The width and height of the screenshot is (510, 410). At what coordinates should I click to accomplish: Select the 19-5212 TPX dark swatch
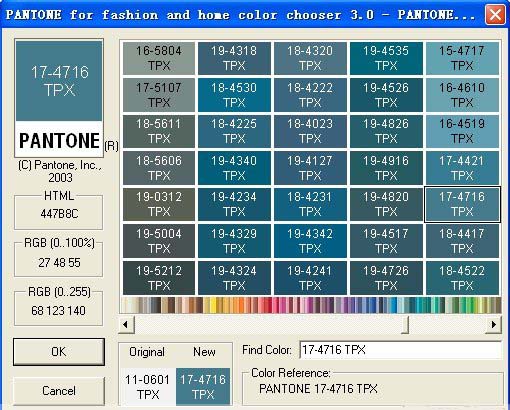(159, 278)
